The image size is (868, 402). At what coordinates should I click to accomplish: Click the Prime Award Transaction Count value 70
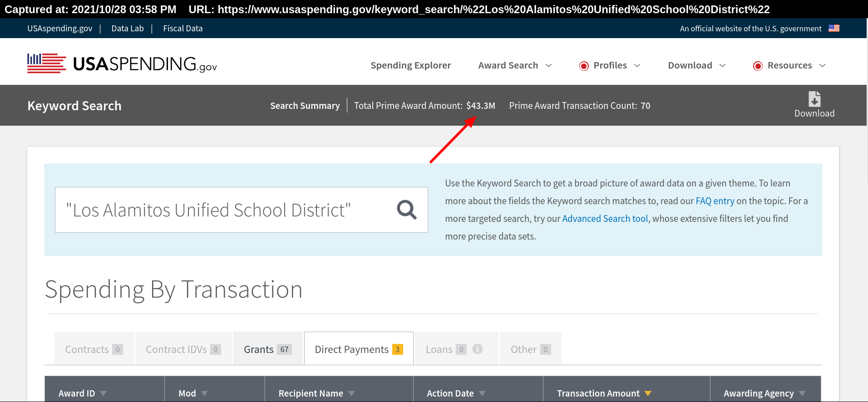pyautogui.click(x=646, y=106)
